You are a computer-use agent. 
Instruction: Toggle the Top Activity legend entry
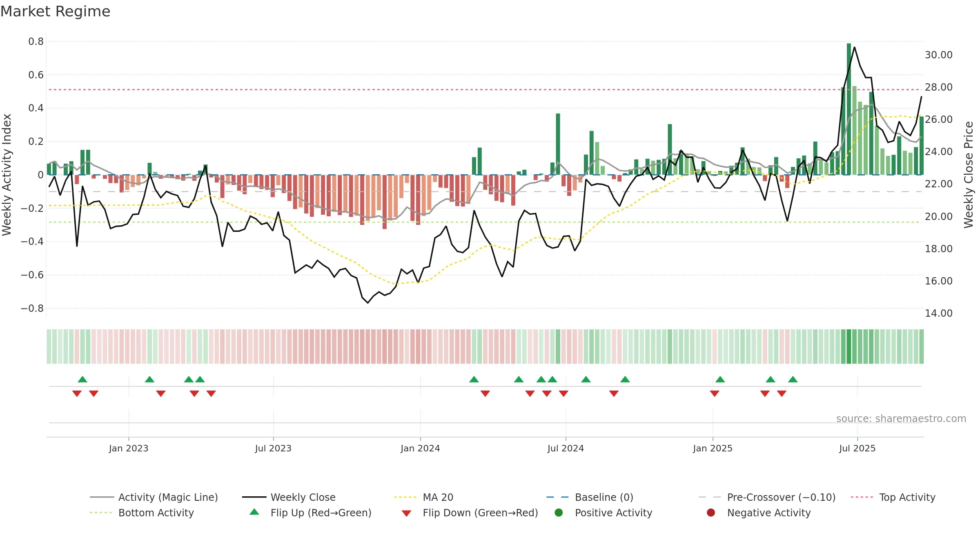tap(893, 497)
